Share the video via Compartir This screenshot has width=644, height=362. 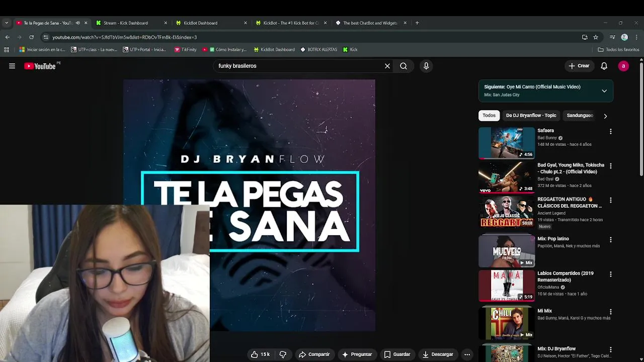point(314,354)
